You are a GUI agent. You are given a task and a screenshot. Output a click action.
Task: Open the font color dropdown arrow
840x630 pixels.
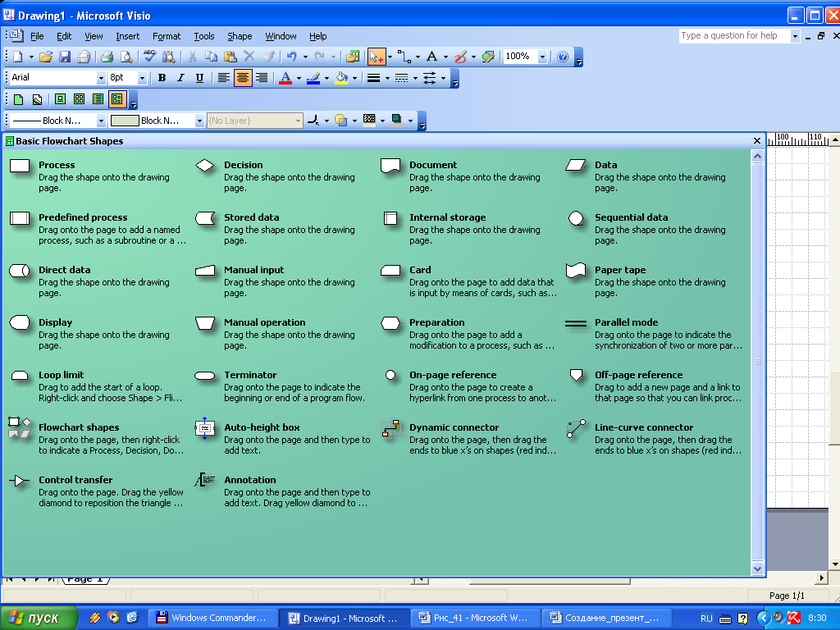point(299,79)
